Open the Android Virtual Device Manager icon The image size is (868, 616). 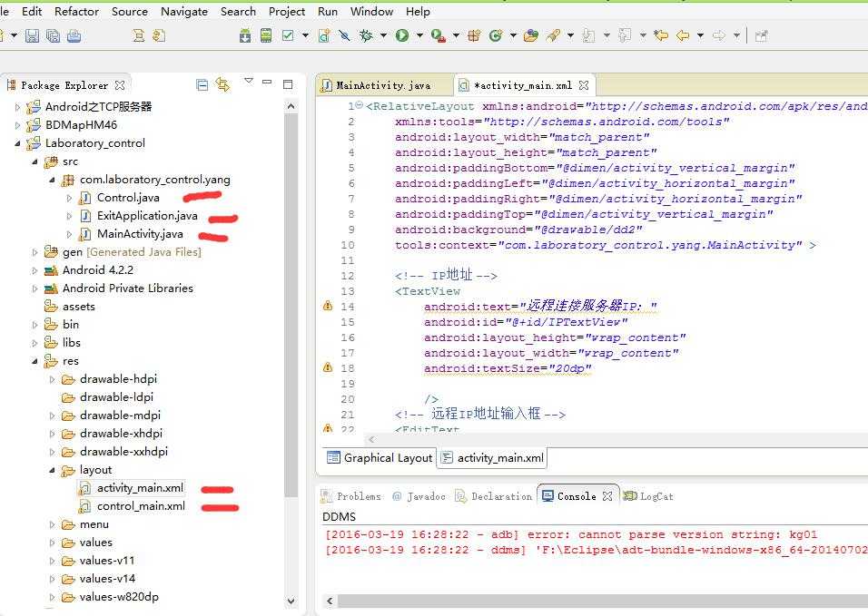[x=266, y=36]
